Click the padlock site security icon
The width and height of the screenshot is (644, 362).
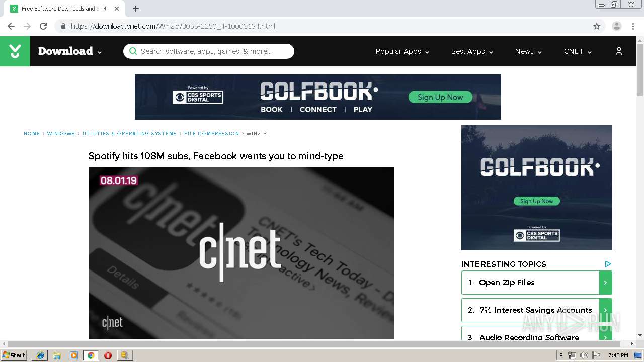(63, 26)
